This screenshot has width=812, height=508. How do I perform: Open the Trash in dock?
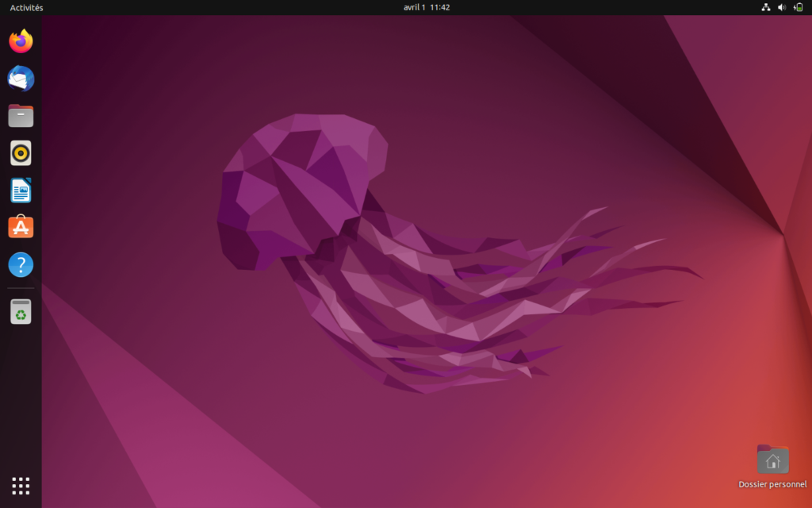21,311
